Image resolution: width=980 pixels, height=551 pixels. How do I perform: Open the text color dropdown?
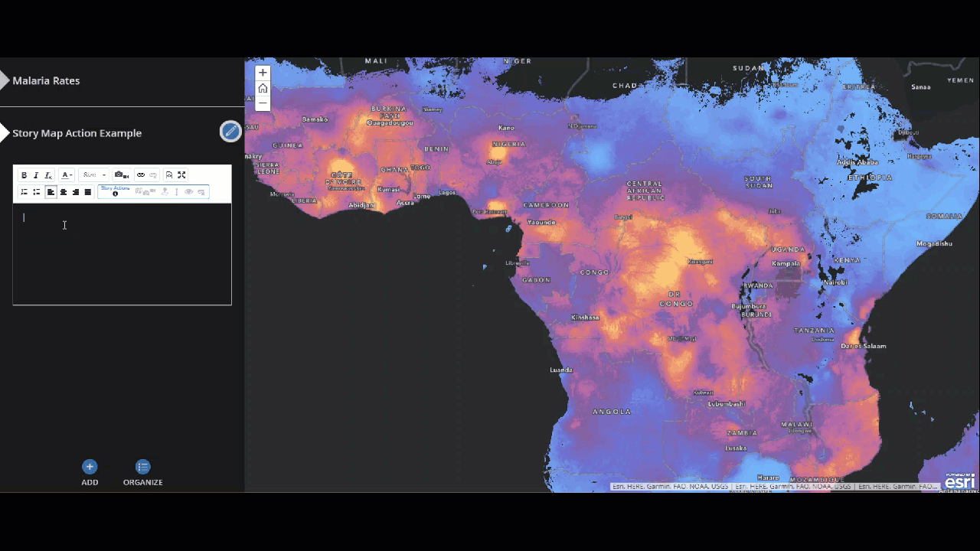67,175
